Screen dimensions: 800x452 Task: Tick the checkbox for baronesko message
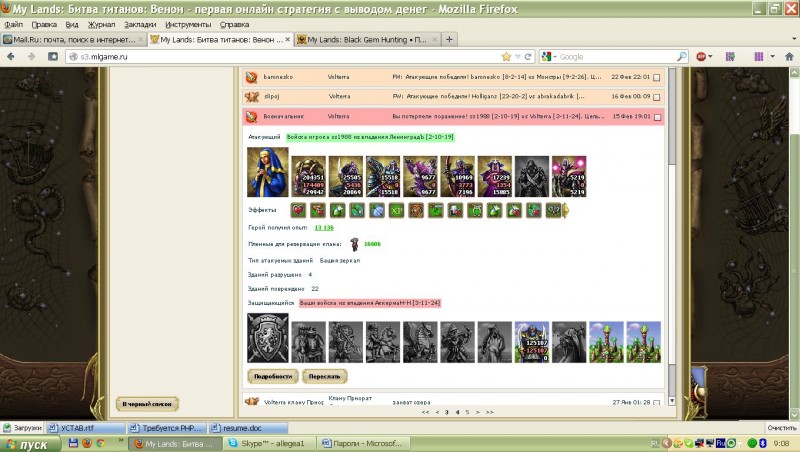656,77
